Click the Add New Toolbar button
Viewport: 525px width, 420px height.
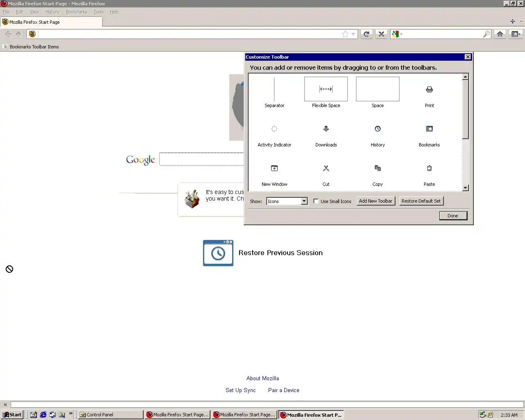(376, 201)
